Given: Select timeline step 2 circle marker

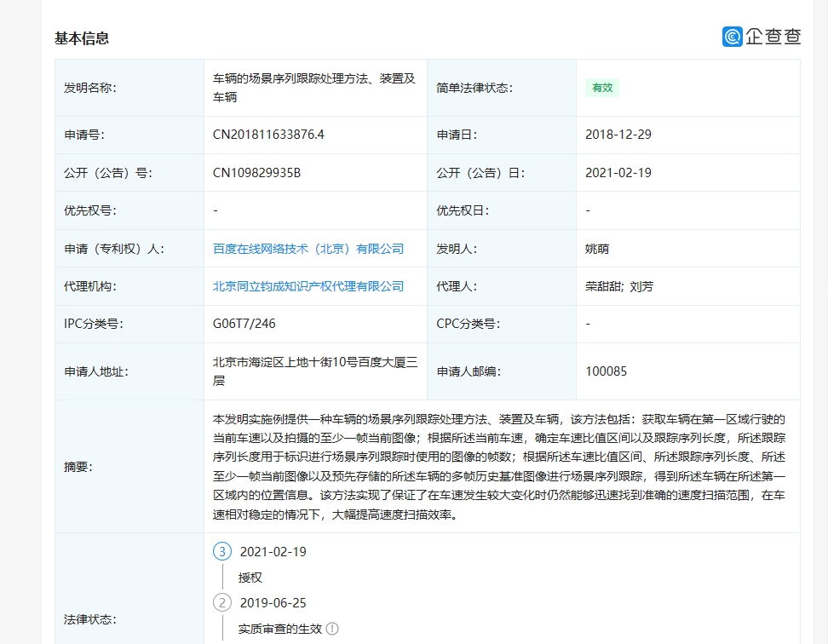Looking at the screenshot, I should pos(222,603).
